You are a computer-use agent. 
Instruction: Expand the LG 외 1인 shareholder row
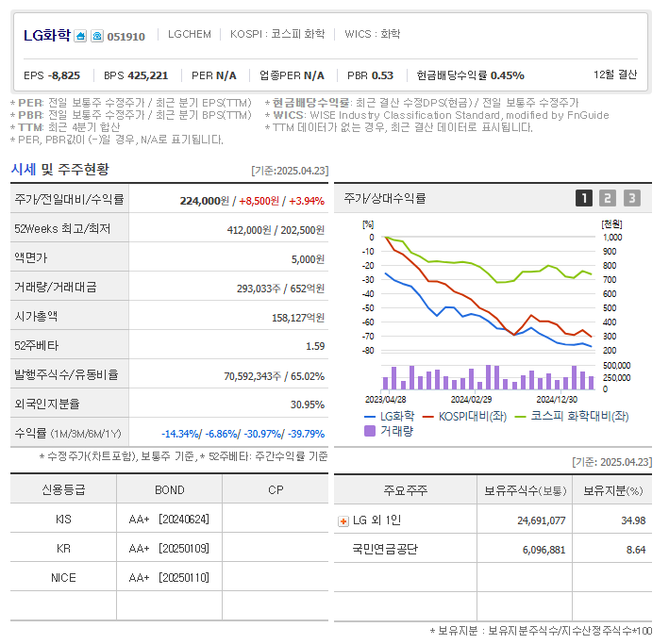(x=343, y=521)
